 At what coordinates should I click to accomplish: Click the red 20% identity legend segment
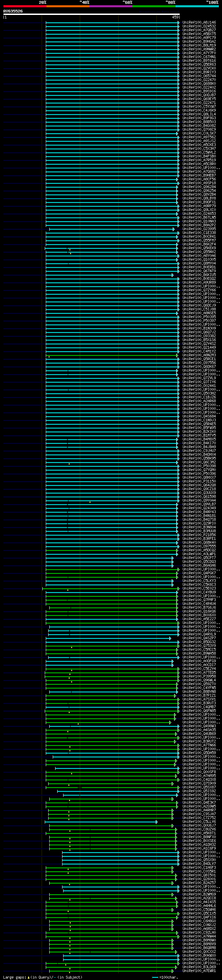25,6
